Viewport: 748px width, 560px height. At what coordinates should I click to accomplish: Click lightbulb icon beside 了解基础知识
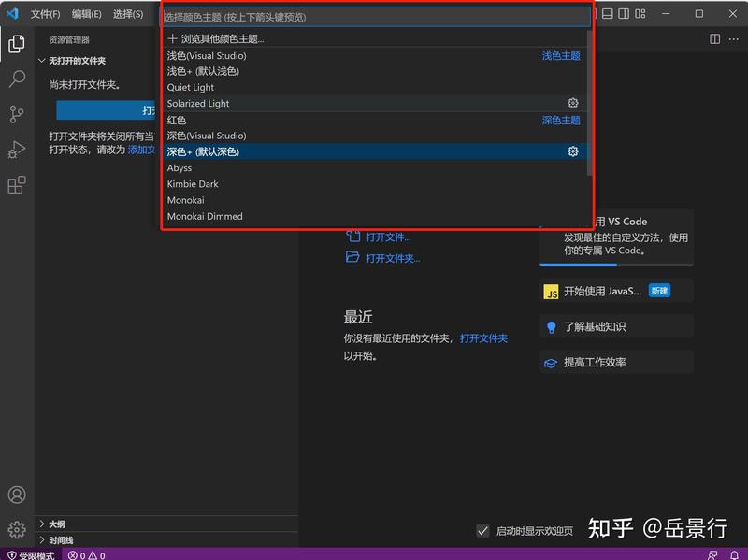pyautogui.click(x=551, y=327)
